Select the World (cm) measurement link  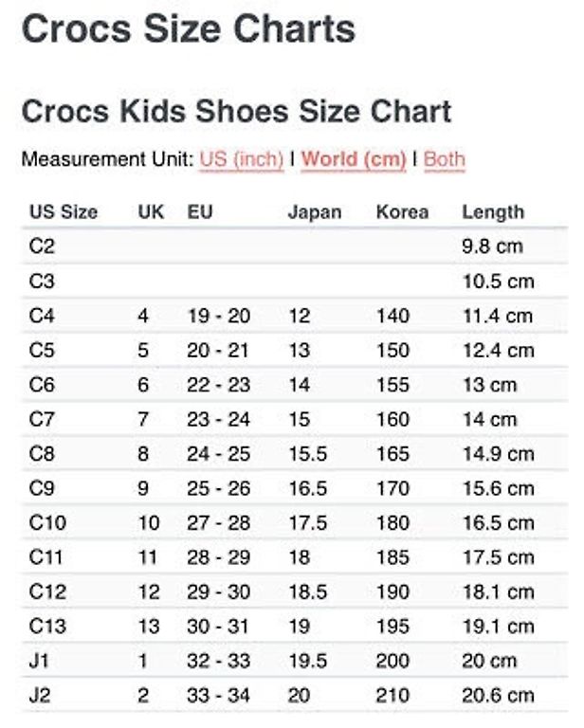pyautogui.click(x=354, y=159)
